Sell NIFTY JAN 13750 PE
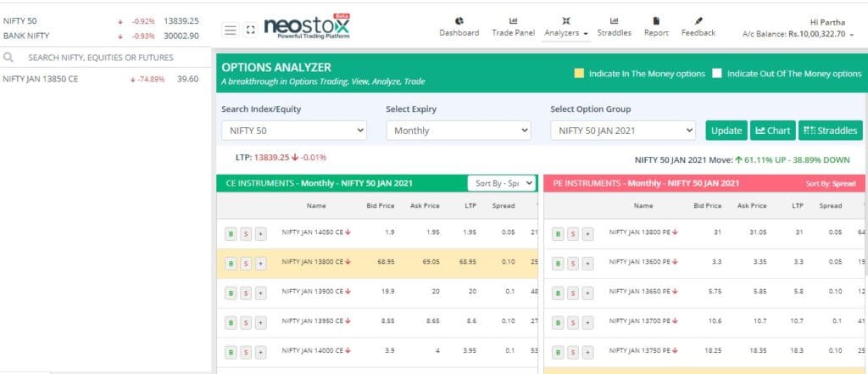The height and width of the screenshot is (374, 868). pos(573,352)
